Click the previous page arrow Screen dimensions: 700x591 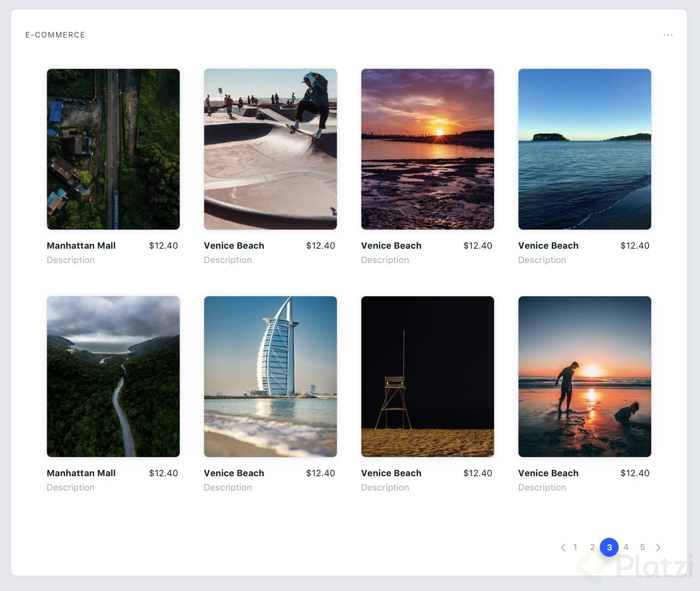pos(563,547)
